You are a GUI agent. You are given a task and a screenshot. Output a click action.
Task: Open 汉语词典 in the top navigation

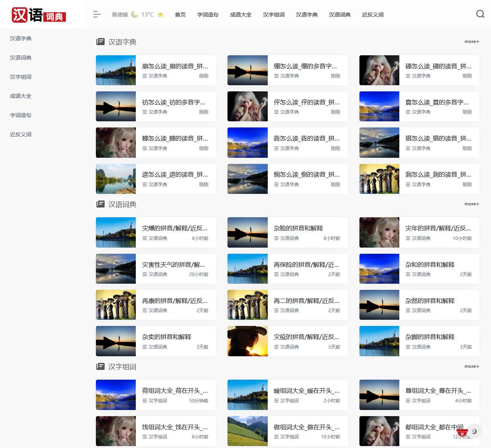[340, 15]
